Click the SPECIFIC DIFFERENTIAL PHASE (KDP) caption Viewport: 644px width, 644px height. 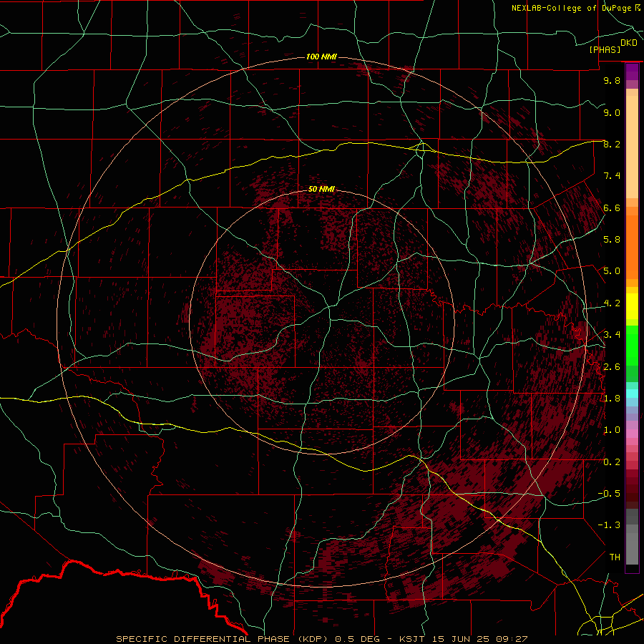pyautogui.click(x=223, y=639)
